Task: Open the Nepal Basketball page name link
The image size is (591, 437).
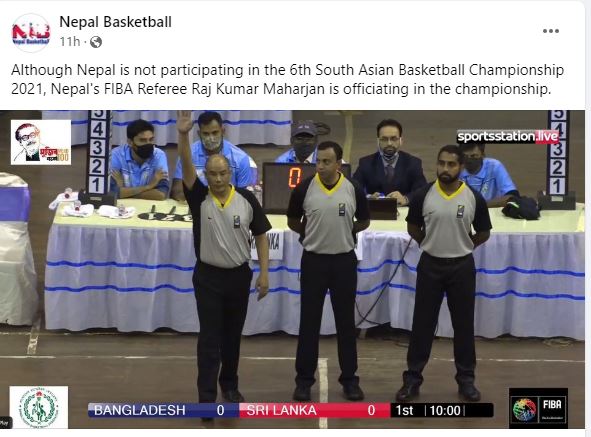Action: point(115,22)
